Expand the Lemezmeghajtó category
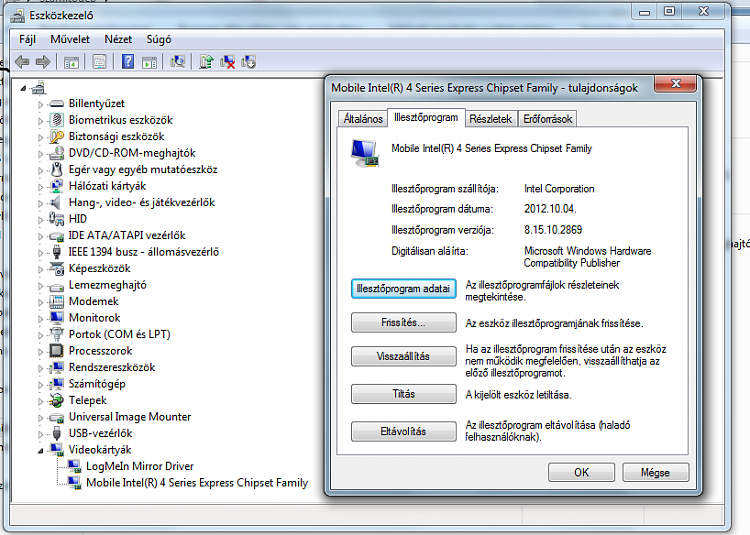The width and height of the screenshot is (750, 535). click(41, 285)
